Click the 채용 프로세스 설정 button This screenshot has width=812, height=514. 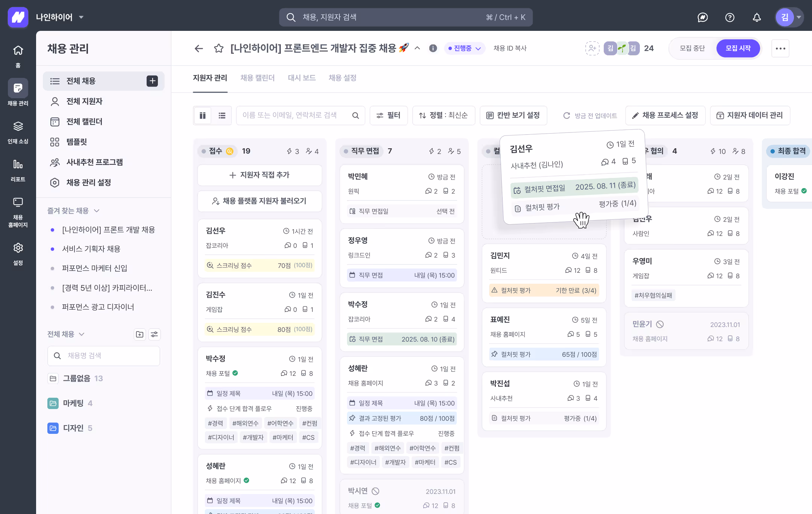click(665, 116)
